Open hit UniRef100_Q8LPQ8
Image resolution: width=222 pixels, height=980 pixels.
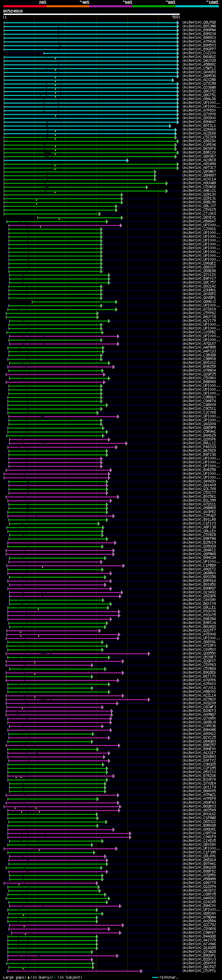[199, 23]
